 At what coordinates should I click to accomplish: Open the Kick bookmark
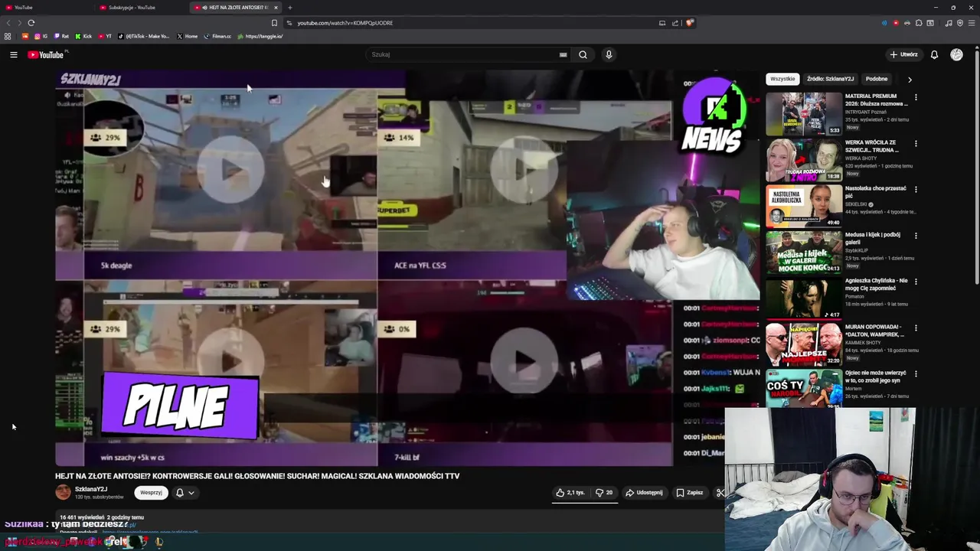(x=83, y=36)
